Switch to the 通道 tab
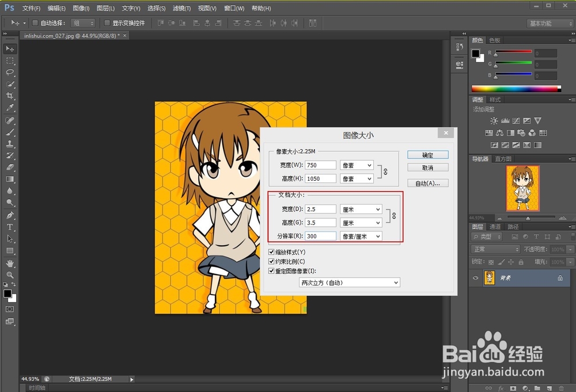Viewport: 576px width, 392px height. [494, 227]
